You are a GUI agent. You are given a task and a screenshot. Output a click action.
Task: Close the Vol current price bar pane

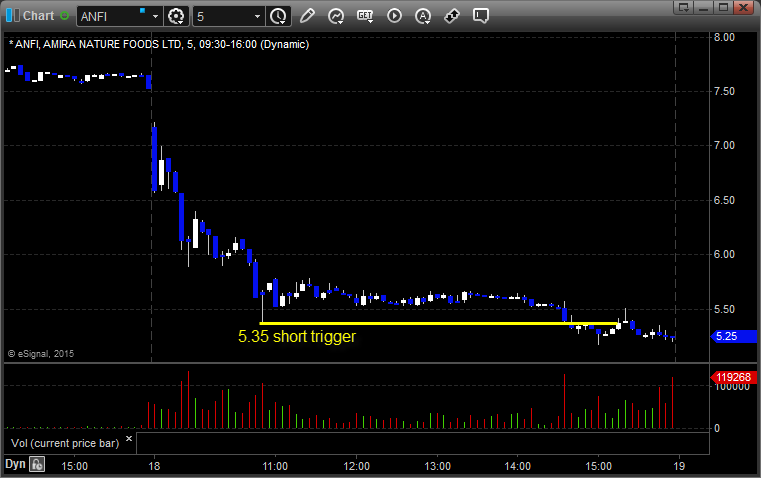click(x=129, y=439)
